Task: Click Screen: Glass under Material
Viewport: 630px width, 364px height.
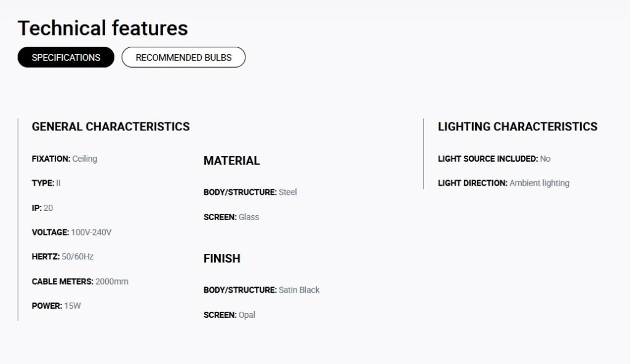Action: (231, 217)
